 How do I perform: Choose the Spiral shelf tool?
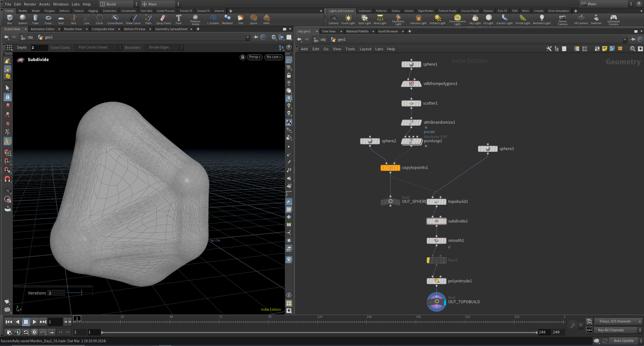pyautogui.click(x=253, y=19)
